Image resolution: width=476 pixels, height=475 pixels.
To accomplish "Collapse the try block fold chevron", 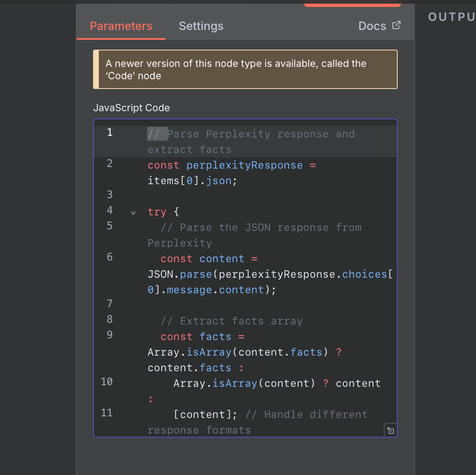I will [x=133, y=212].
